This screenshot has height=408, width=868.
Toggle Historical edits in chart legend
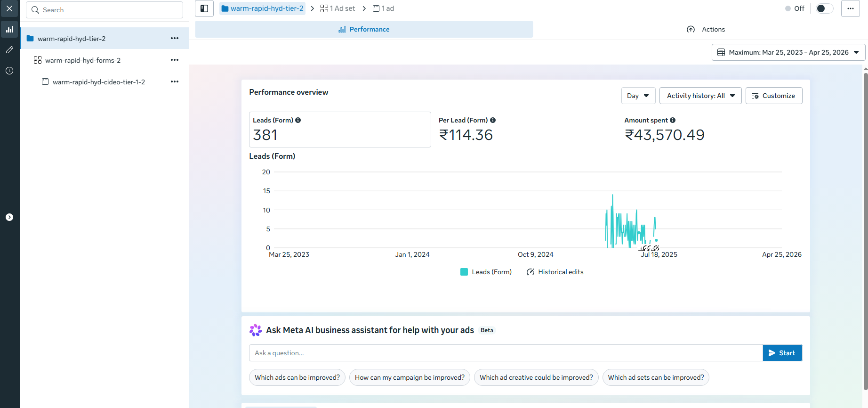555,272
